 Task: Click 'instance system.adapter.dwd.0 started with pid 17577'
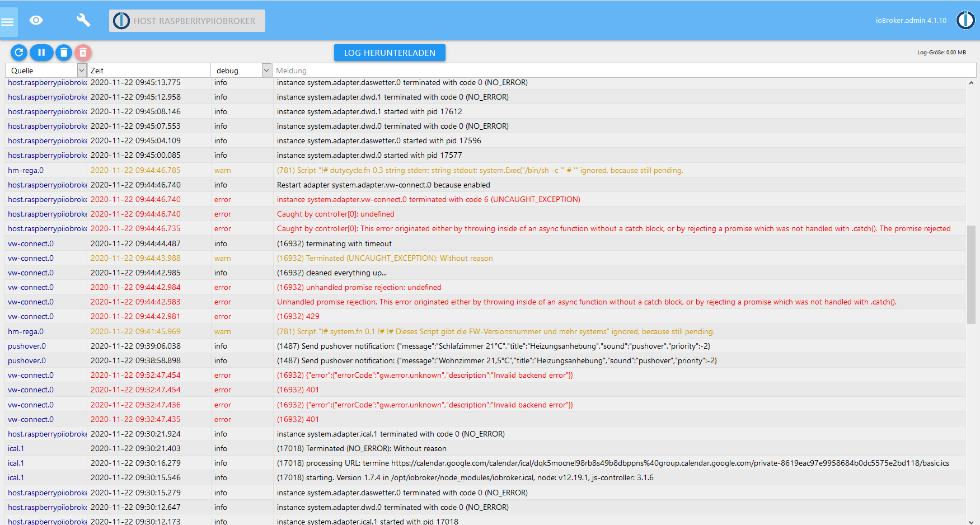(x=369, y=155)
